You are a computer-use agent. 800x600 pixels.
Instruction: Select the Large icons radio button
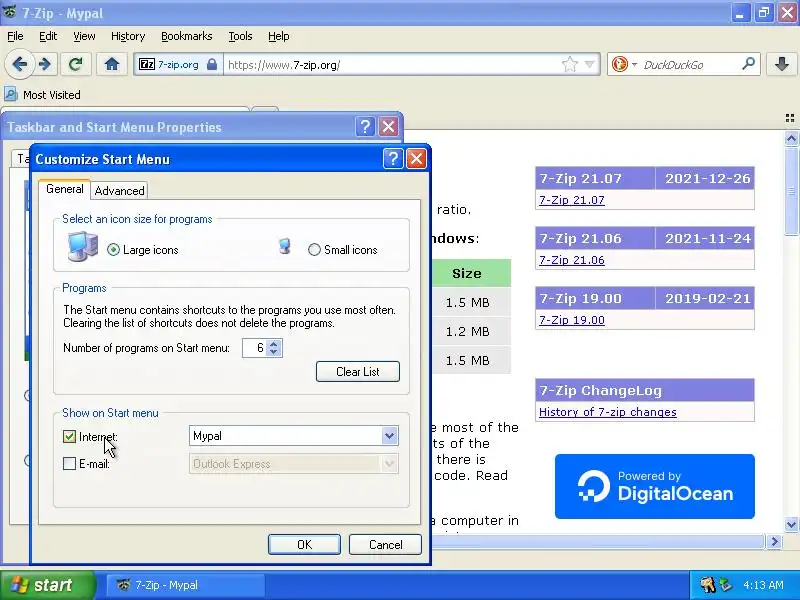[x=113, y=250]
